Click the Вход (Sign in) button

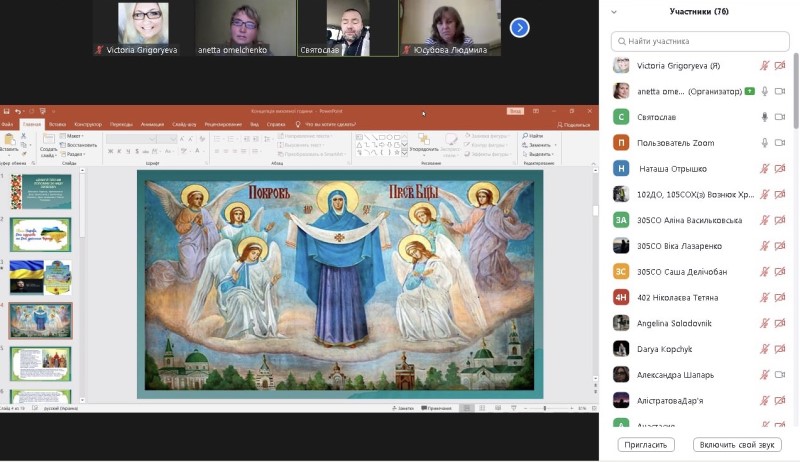click(515, 111)
